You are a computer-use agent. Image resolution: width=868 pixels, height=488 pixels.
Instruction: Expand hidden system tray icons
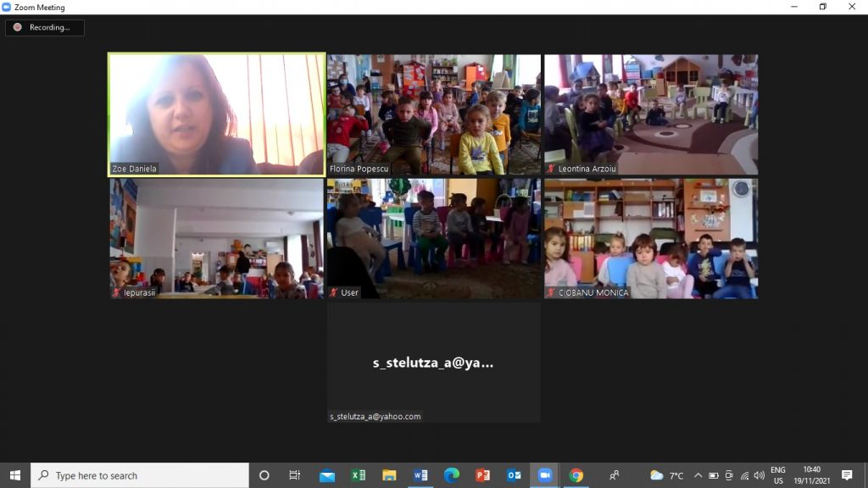coord(698,475)
